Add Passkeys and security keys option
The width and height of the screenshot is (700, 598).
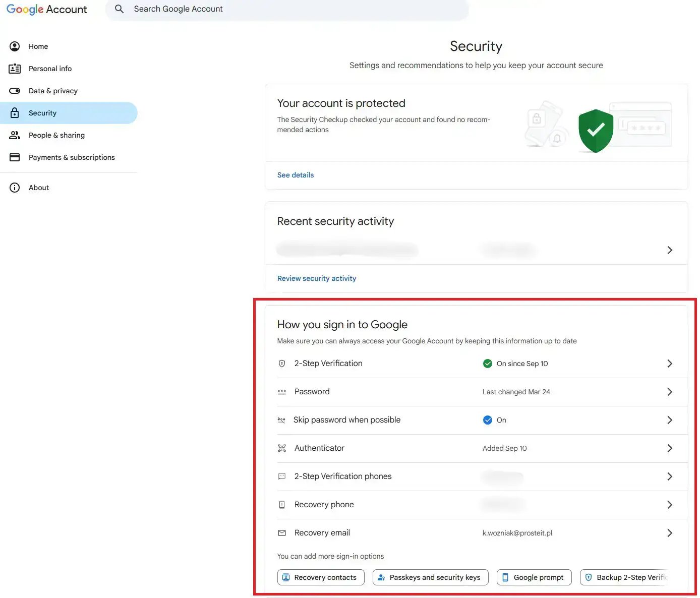click(430, 577)
